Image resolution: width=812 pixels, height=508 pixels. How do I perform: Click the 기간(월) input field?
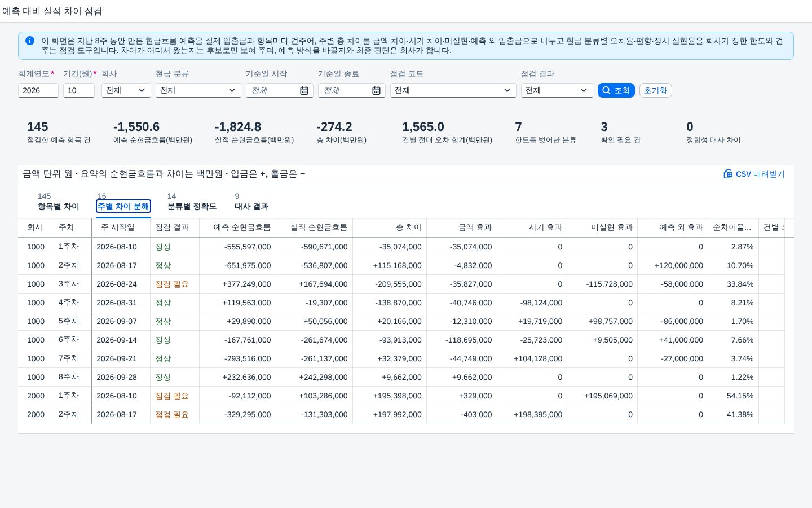[x=79, y=90]
